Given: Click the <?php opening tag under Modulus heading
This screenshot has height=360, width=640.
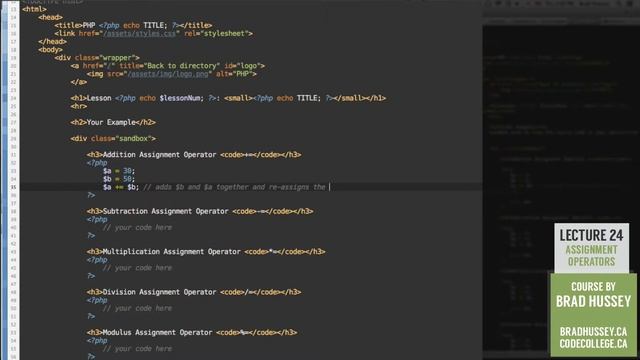Looking at the screenshot, I should click(x=97, y=341).
